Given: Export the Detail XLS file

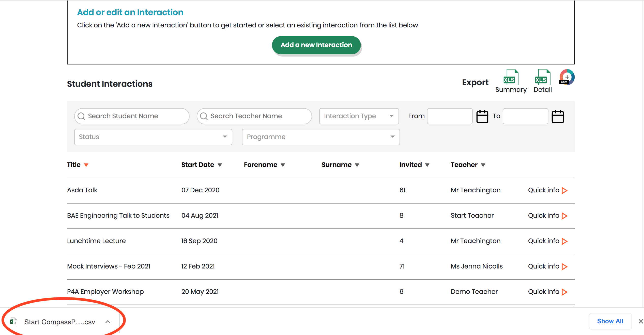Looking at the screenshot, I should (x=543, y=81).
